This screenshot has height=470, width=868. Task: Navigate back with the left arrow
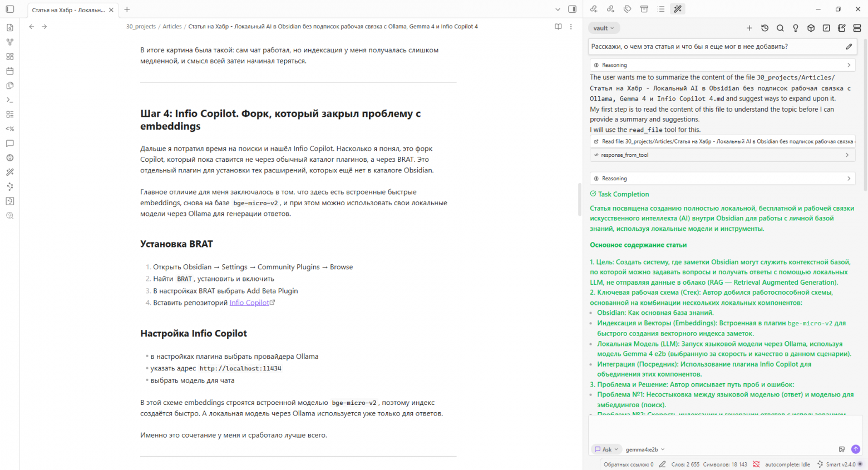pyautogui.click(x=32, y=27)
